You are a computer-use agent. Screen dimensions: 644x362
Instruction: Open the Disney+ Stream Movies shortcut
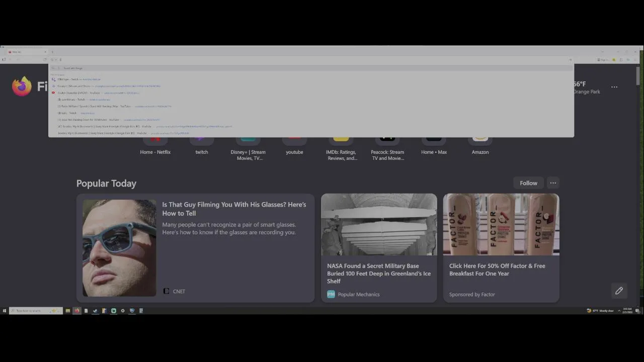248,149
